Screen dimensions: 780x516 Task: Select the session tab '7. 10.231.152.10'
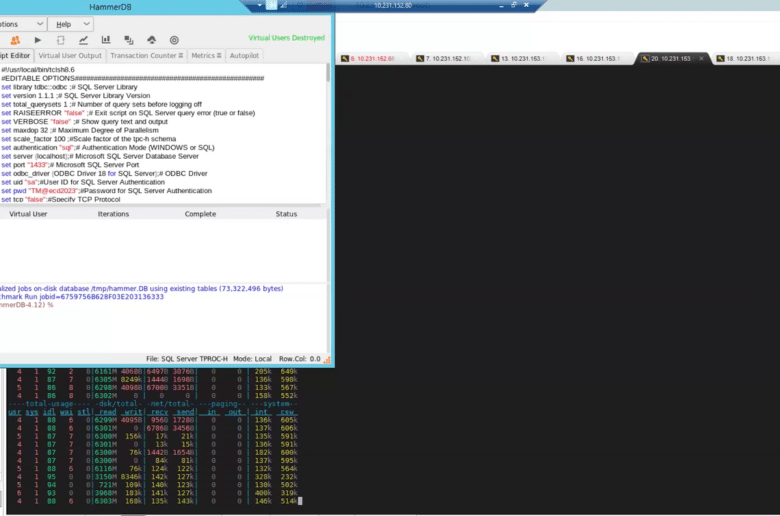click(448, 59)
